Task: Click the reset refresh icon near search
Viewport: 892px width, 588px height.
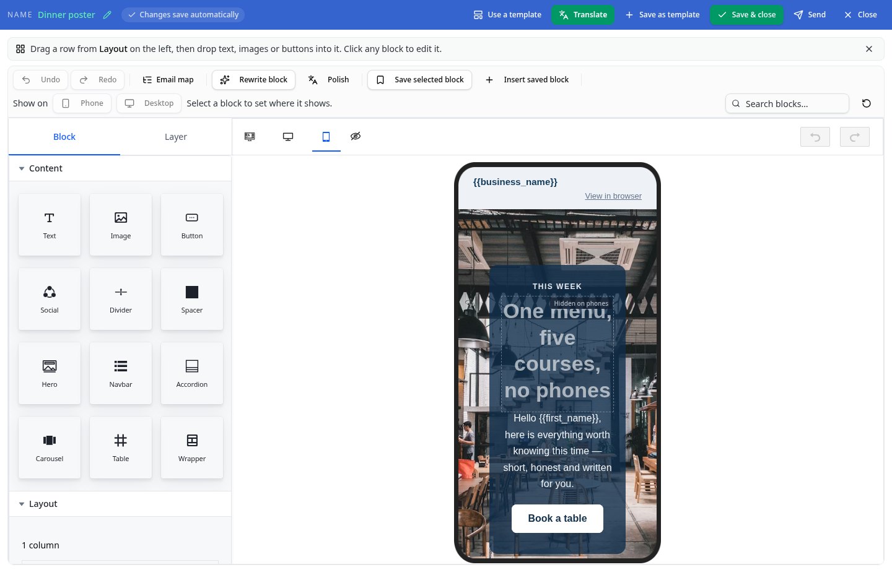Action: (867, 103)
